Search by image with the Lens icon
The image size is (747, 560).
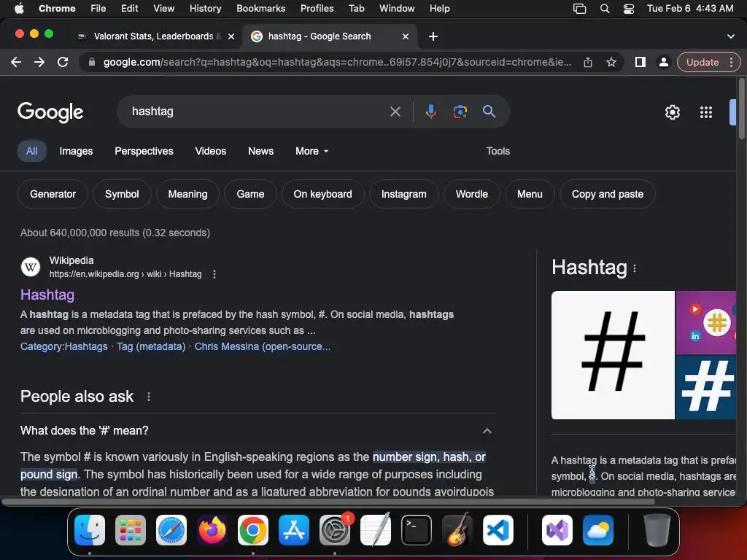point(460,112)
